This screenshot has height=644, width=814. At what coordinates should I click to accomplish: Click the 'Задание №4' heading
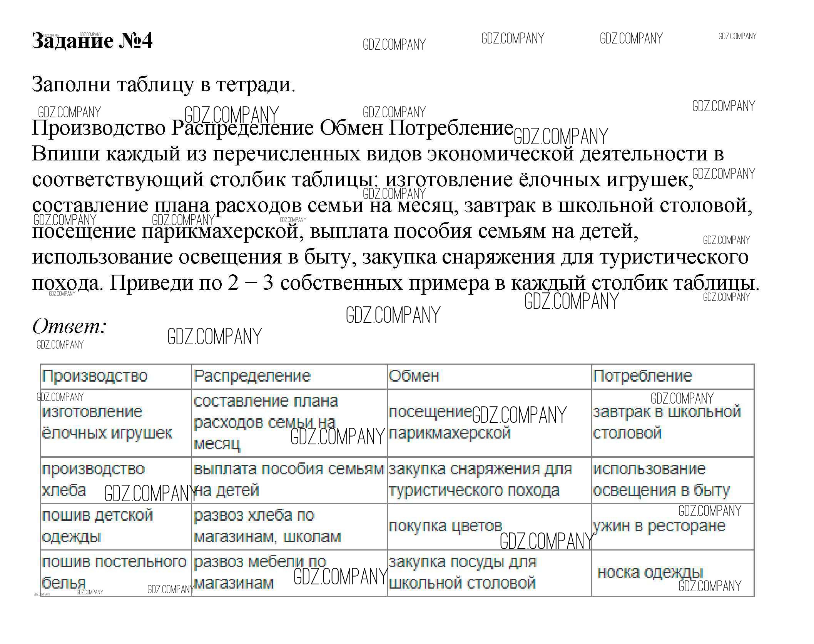[92, 41]
